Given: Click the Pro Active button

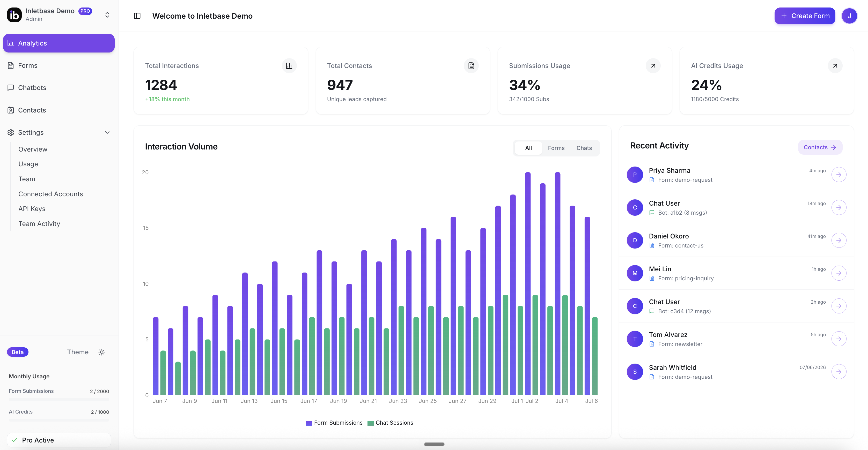Looking at the screenshot, I should point(59,440).
